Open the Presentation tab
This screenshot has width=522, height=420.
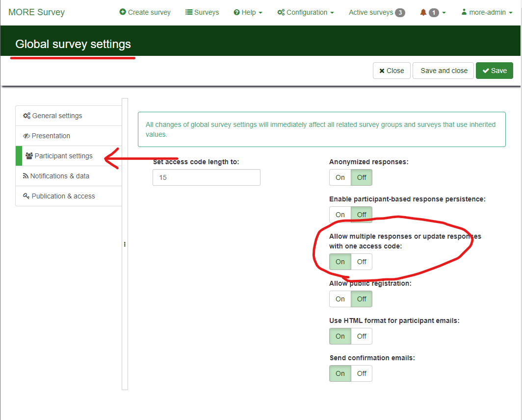tap(69, 136)
